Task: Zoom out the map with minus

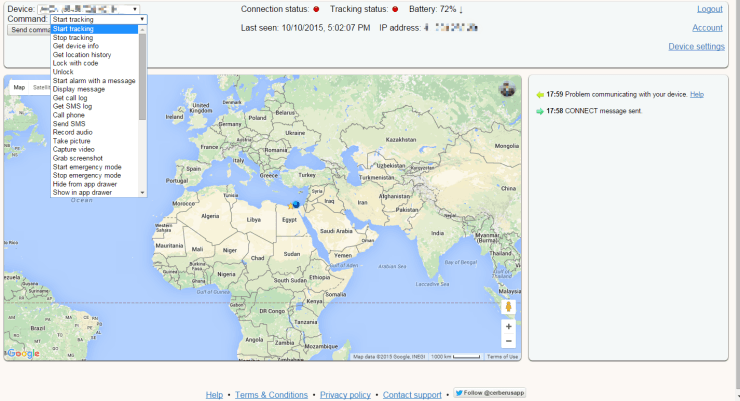Action: pyautogui.click(x=508, y=341)
